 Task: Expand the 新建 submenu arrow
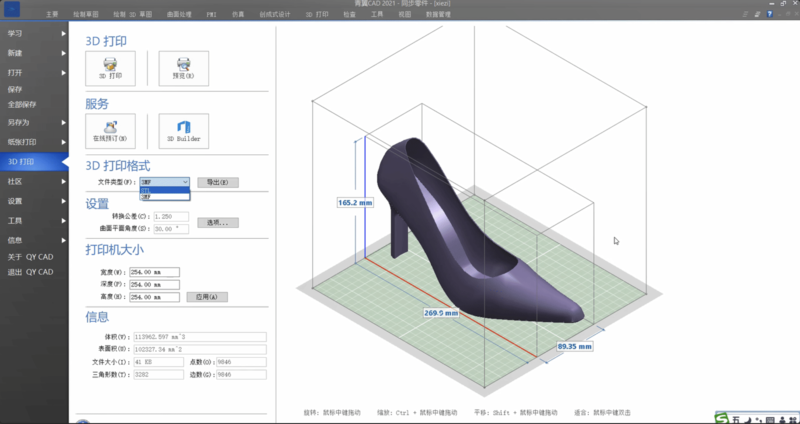click(64, 52)
